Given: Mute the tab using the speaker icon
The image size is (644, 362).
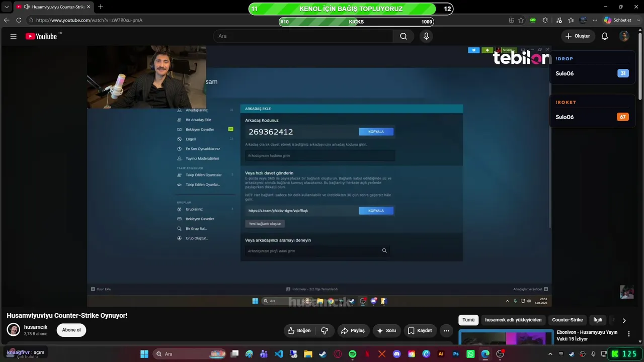Looking at the screenshot, I should click(26, 7).
